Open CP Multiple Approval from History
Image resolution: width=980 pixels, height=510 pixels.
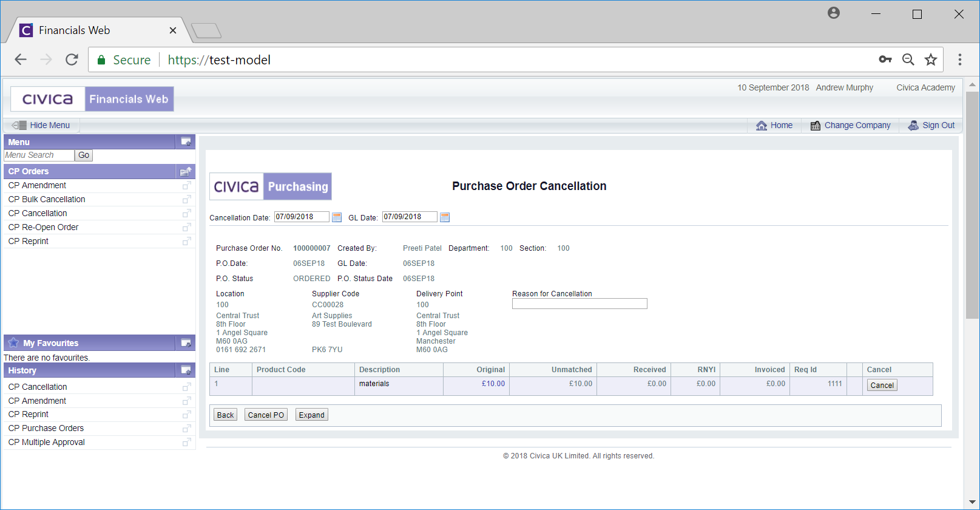tap(47, 442)
